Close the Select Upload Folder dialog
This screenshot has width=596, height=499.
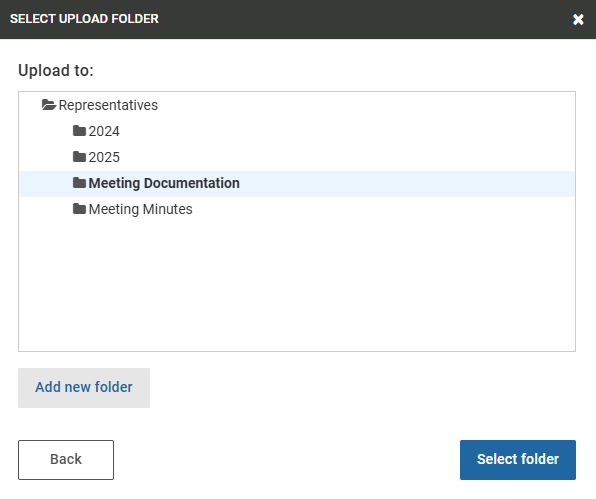click(578, 19)
